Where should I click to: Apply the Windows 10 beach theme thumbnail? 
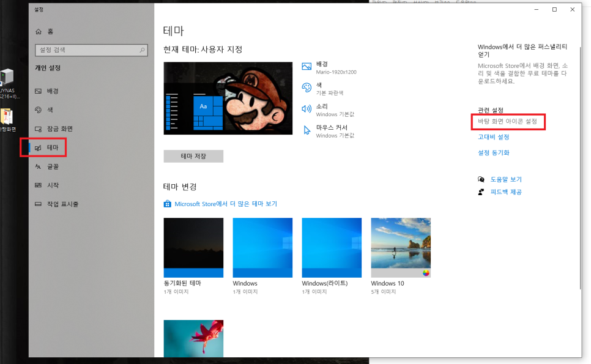[x=401, y=248]
